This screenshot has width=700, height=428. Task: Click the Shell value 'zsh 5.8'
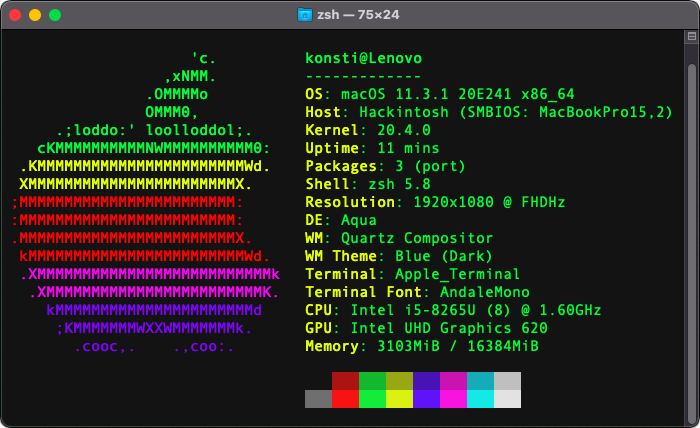tap(399, 184)
